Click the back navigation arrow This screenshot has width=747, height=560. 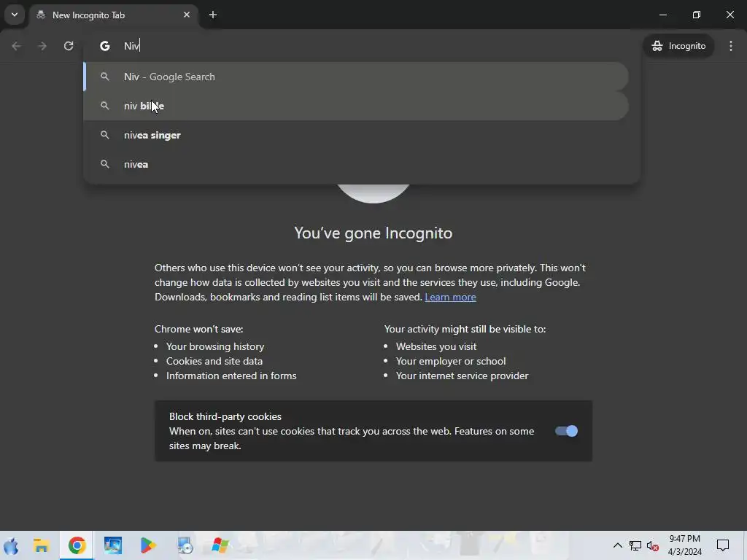pyautogui.click(x=16, y=46)
